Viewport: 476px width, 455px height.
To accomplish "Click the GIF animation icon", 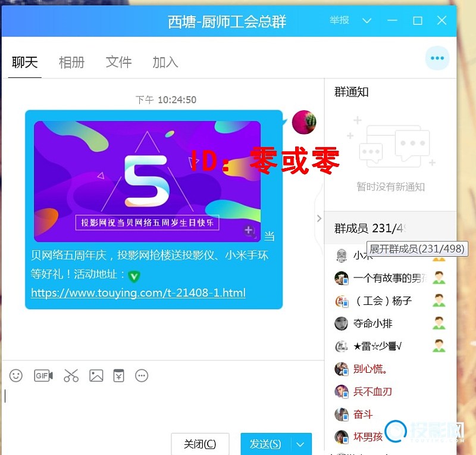I will (43, 376).
